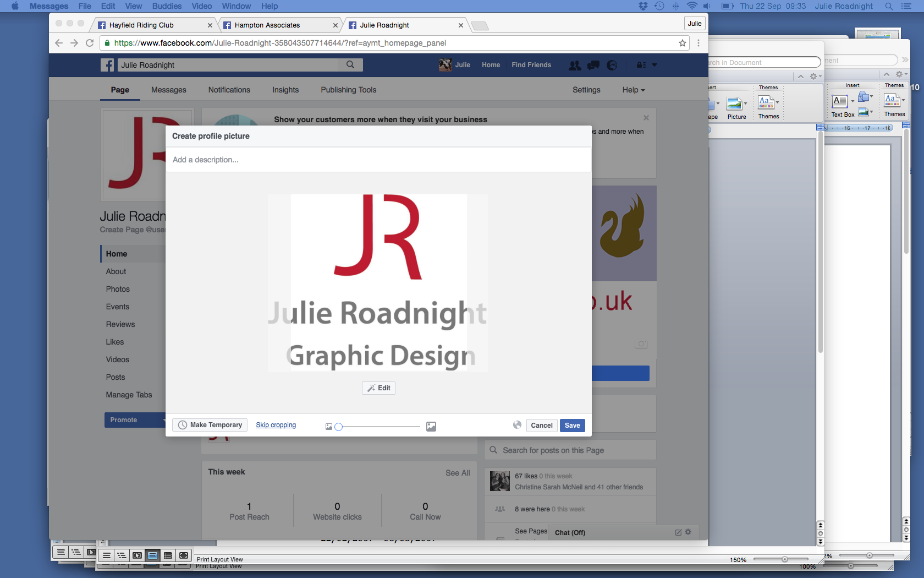Select Full Screen view icon in Word
This screenshot has height=578, width=924.
coord(184,555)
